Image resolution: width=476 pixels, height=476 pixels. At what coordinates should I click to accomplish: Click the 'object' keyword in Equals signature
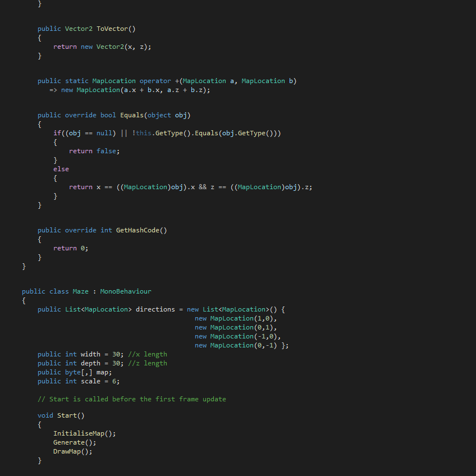click(159, 116)
